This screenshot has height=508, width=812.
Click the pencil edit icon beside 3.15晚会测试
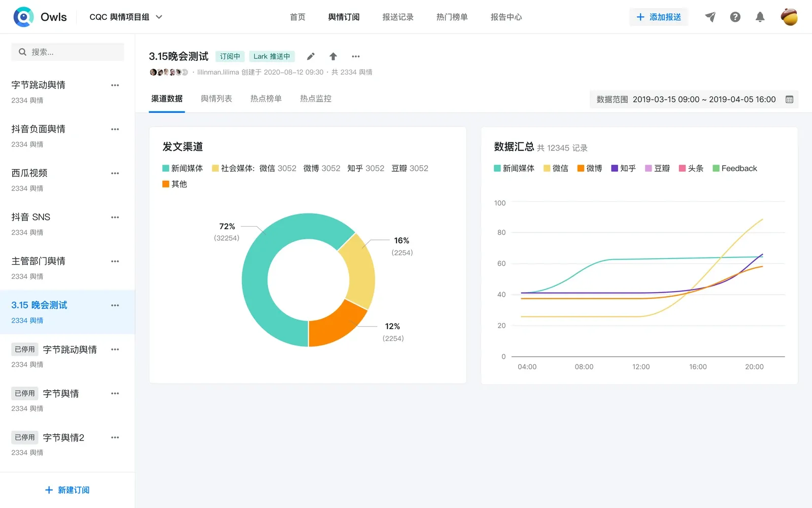[x=311, y=56]
